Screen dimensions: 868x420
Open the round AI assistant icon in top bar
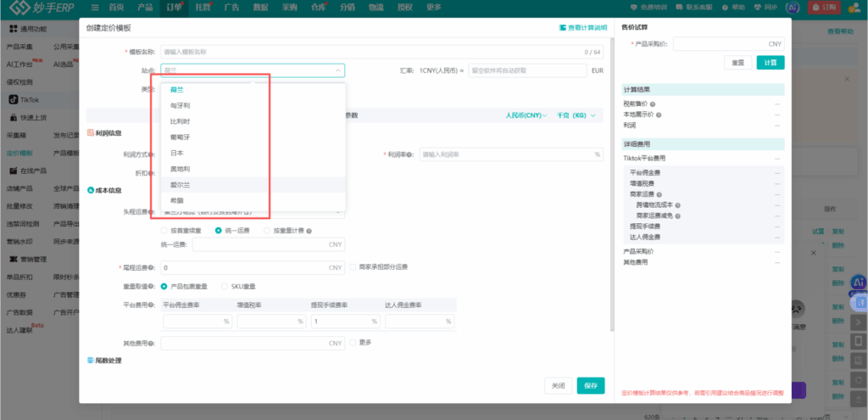793,8
